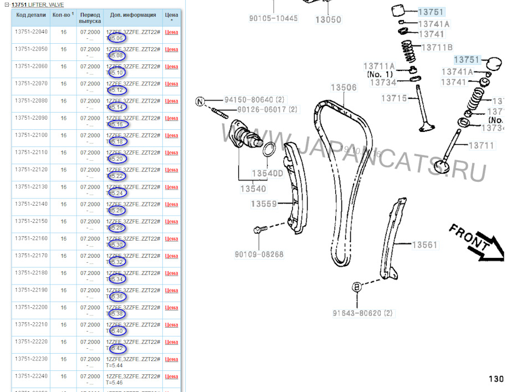
Task: Select diagram label 13506 for the timing chain
Action: (x=344, y=88)
